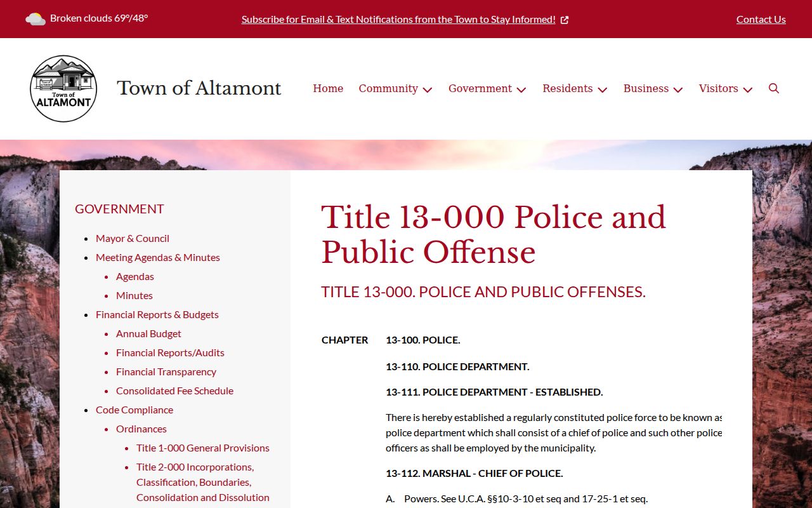Expand the Residents menu chevron
The width and height of the screenshot is (812, 508).
click(603, 90)
